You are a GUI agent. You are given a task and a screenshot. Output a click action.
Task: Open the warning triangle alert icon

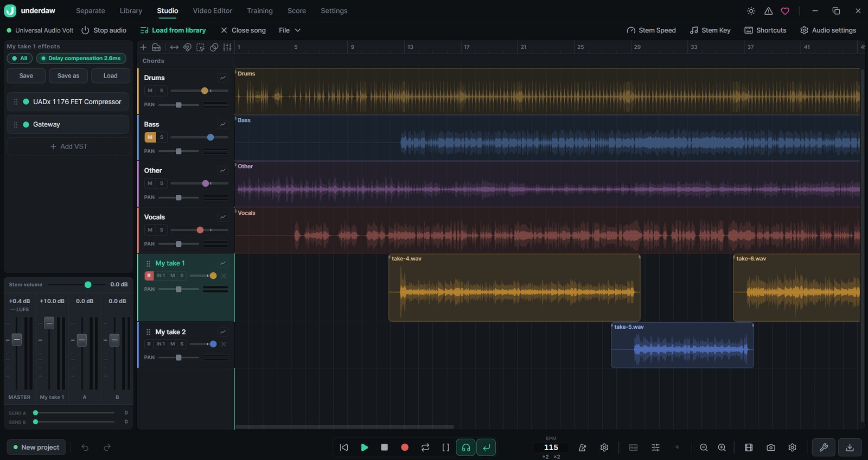click(x=769, y=11)
